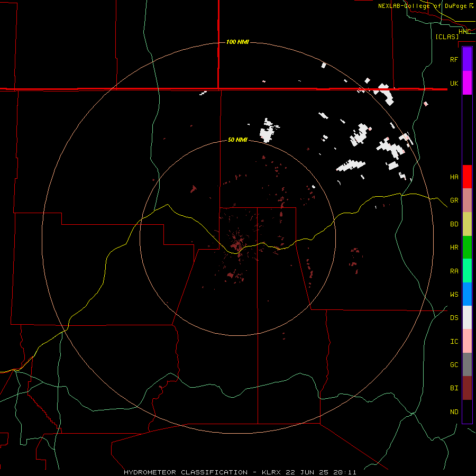Click the DS white legend swatch
Image resolution: width=476 pixels, height=476 pixels.
pyautogui.click(x=467, y=317)
